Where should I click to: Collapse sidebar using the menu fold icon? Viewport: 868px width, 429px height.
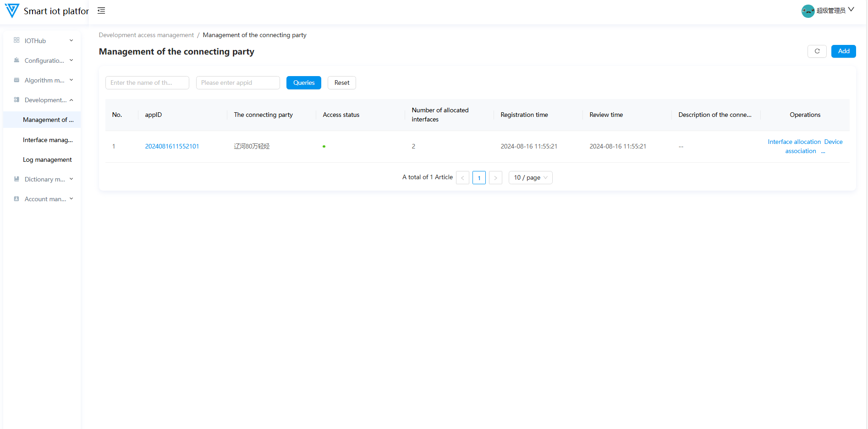(x=101, y=11)
